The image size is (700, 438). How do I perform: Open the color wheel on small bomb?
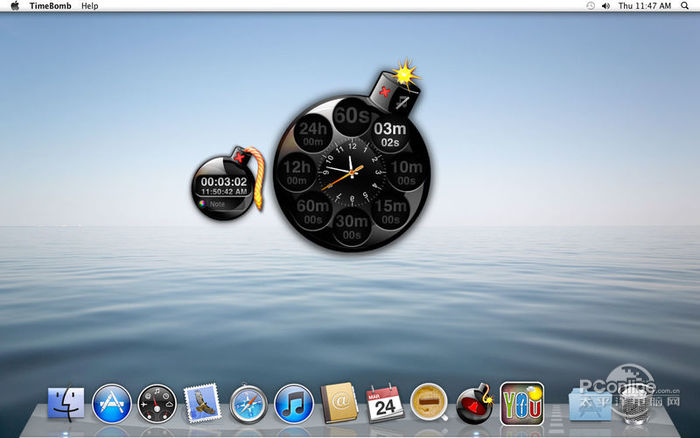pyautogui.click(x=202, y=204)
